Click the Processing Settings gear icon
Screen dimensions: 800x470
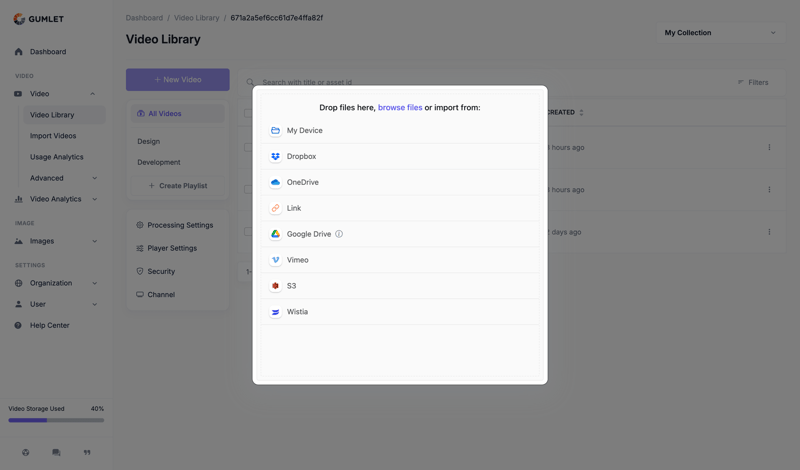click(140, 225)
